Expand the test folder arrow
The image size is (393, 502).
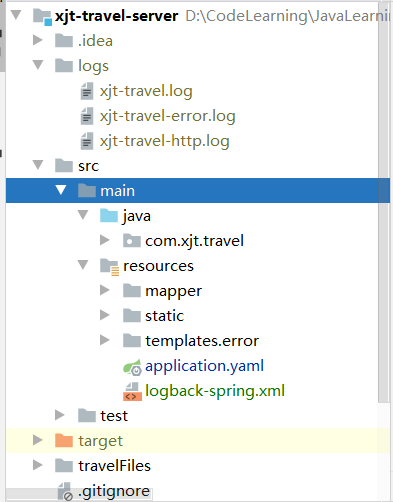click(60, 415)
